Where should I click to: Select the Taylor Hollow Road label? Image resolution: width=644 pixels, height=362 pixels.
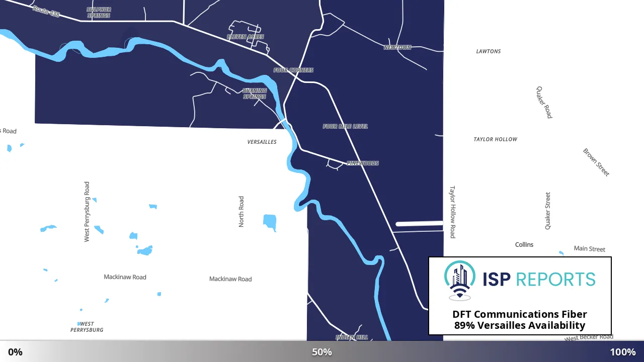[x=452, y=212]
